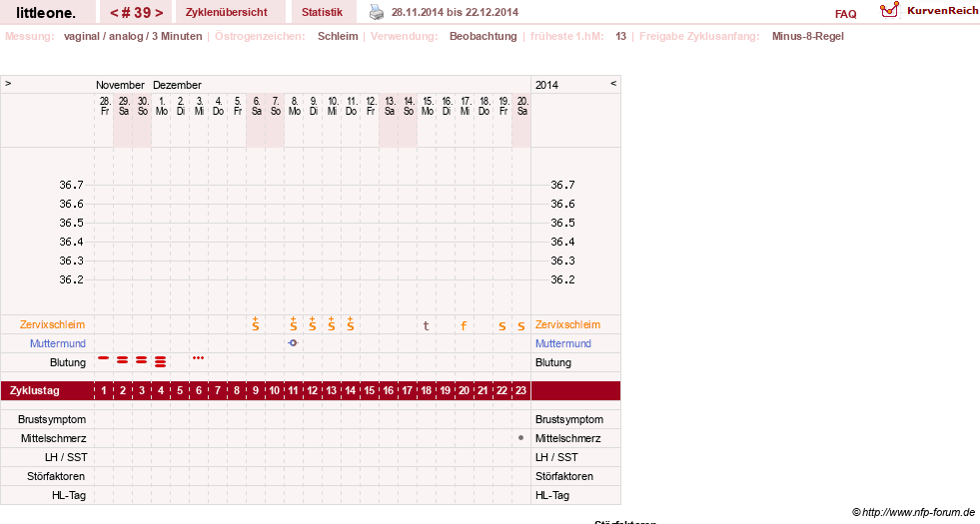Image resolution: width=980 pixels, height=524 pixels.
Task: Click date column 8. Mo
Action: pos(294,106)
